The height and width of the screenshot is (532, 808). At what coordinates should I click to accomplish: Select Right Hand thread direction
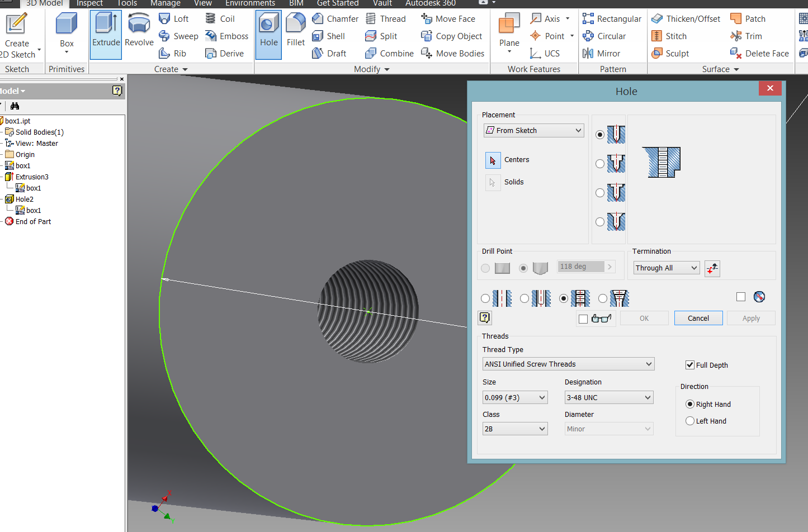tap(690, 404)
